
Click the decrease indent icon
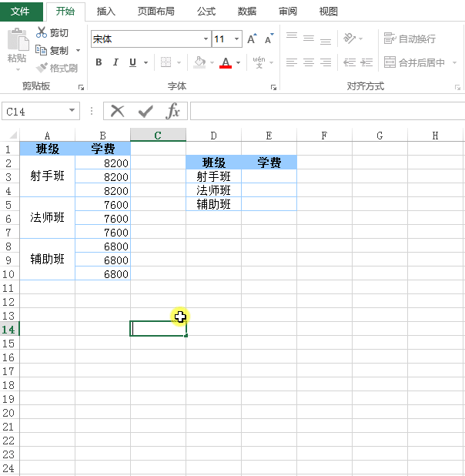click(x=349, y=62)
